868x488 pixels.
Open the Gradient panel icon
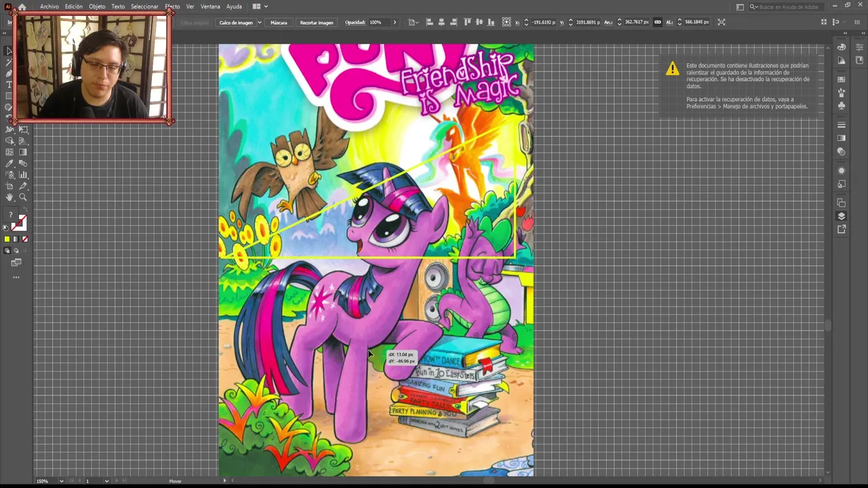[841, 138]
